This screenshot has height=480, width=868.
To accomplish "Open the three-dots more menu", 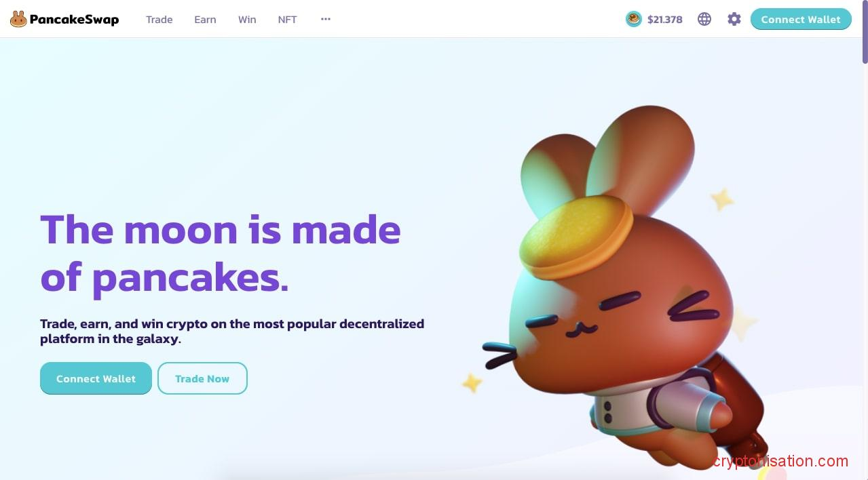I will (326, 19).
